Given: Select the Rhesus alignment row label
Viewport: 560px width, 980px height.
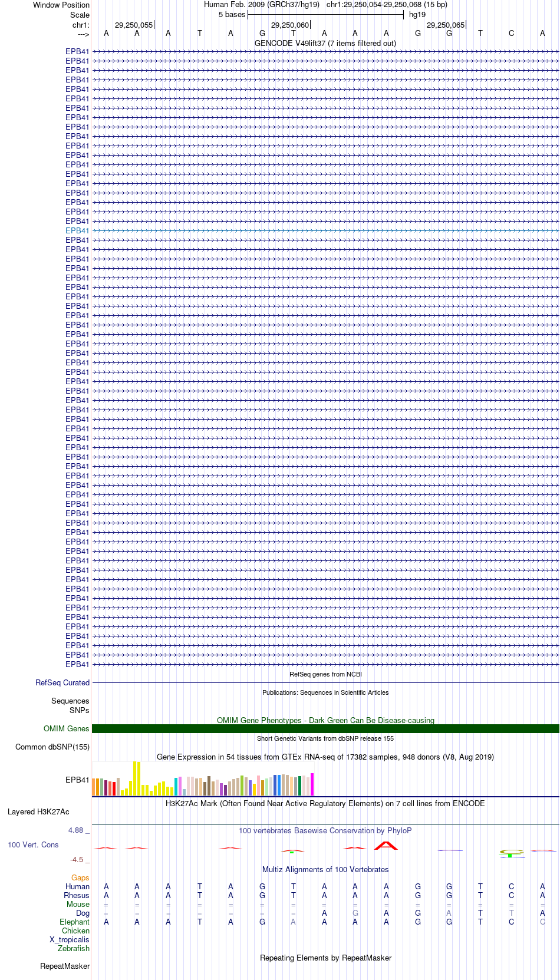Looking at the screenshot, I should pyautogui.click(x=77, y=895).
